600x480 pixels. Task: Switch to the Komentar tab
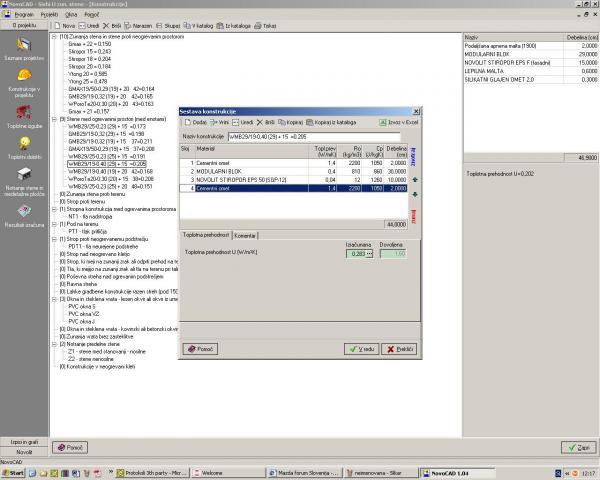[246, 233]
